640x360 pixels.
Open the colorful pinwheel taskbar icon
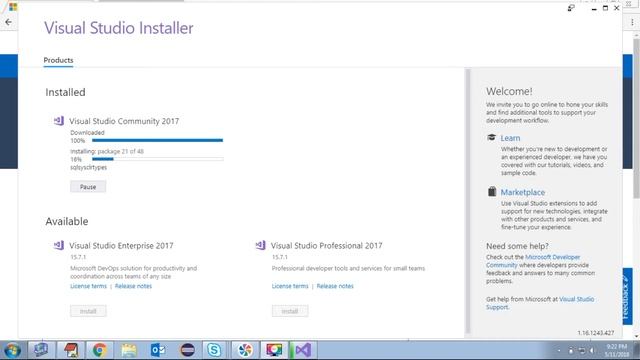point(245,350)
